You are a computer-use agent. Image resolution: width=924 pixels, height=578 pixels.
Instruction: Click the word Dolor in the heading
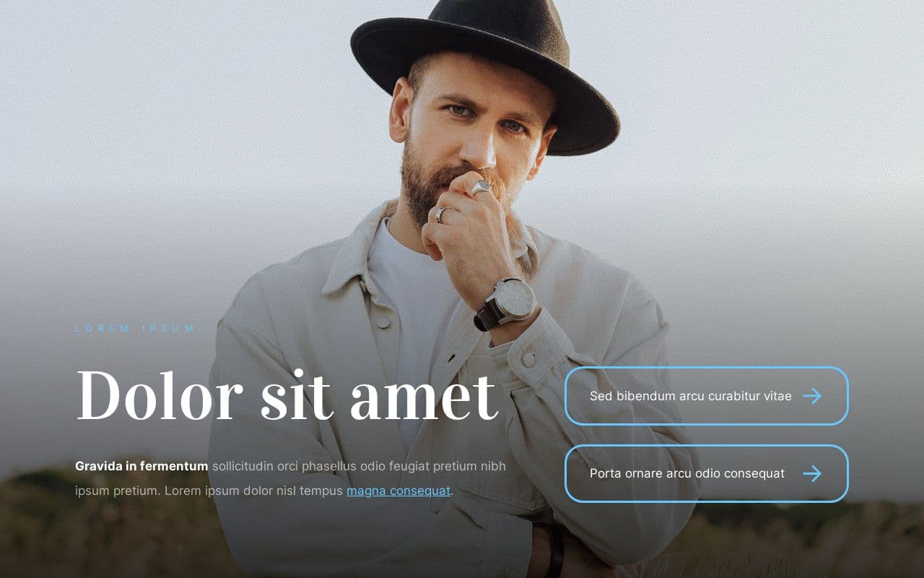click(x=159, y=396)
